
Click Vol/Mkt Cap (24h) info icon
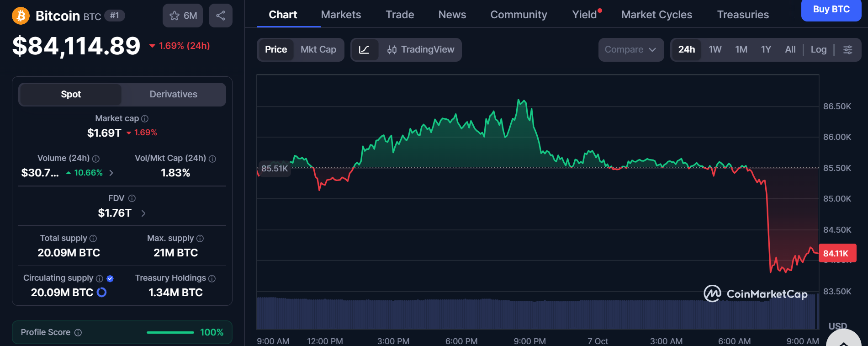(212, 159)
